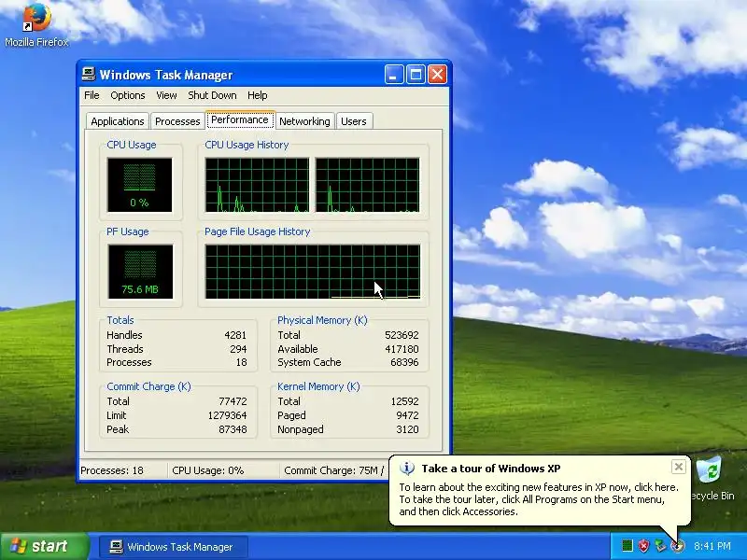Click the Commit Charge (K) group label

point(148,386)
